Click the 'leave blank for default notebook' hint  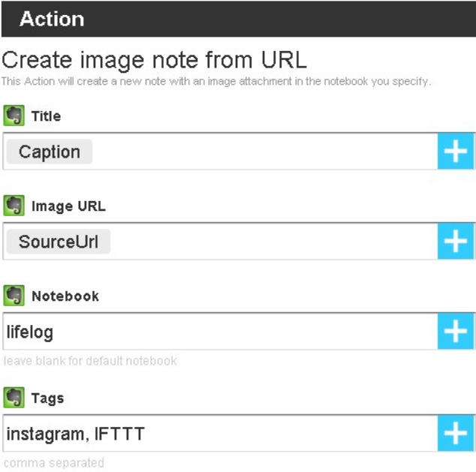90,361
